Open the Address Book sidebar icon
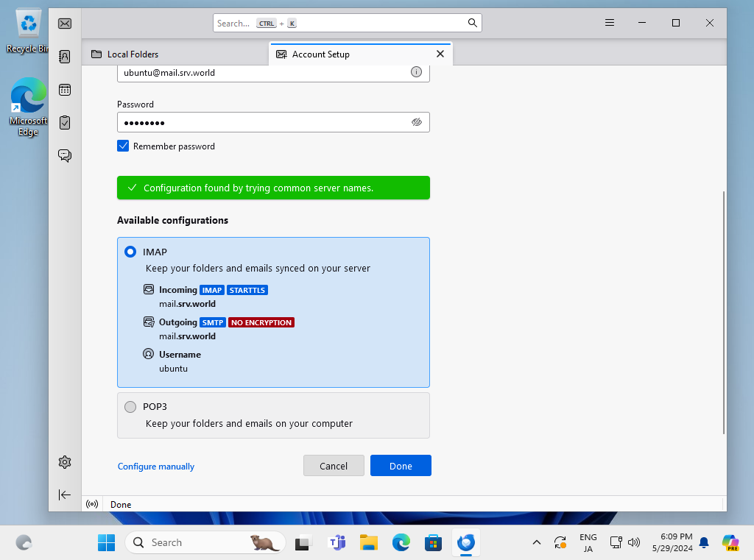Viewport: 754px width, 560px height. tap(65, 57)
